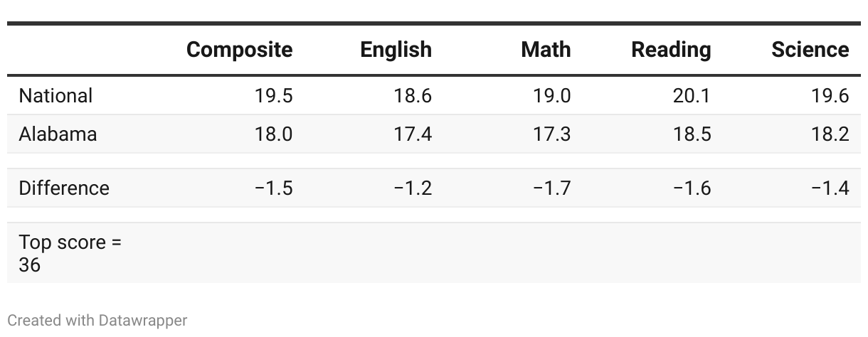Click National English score 18.6

click(413, 95)
